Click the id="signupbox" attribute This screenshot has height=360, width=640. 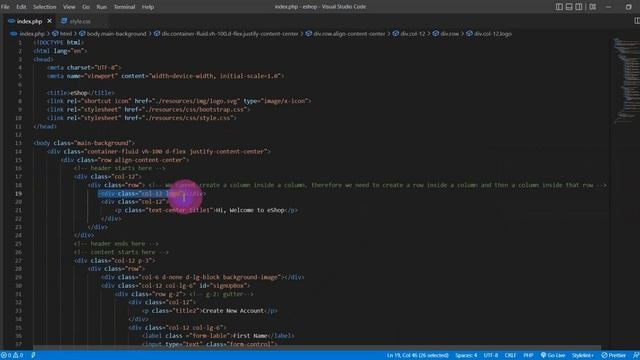224,286
